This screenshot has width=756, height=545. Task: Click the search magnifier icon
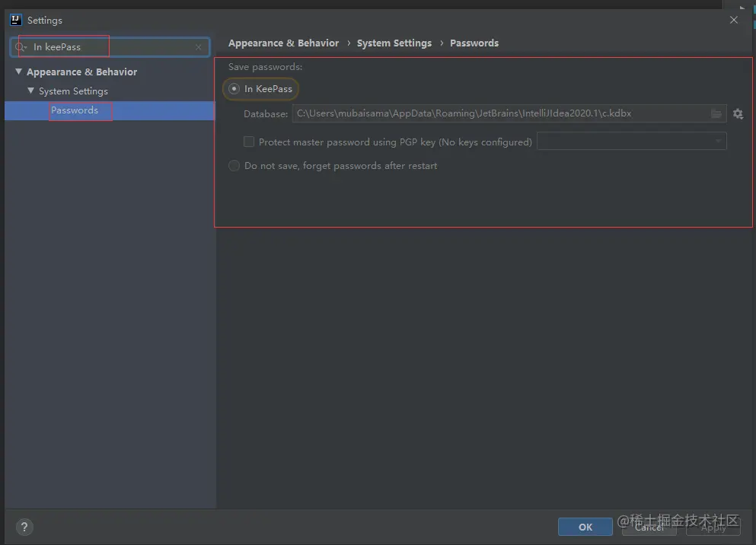pos(21,47)
